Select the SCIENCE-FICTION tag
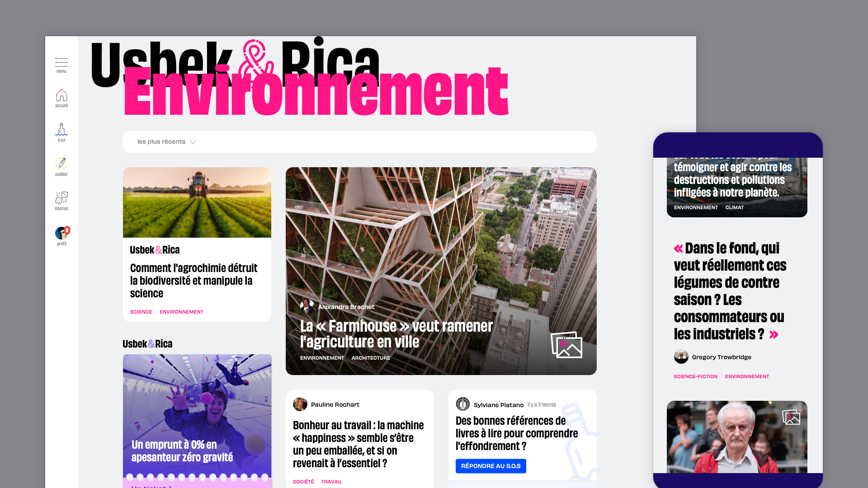Image resolution: width=868 pixels, height=488 pixels. tap(695, 376)
